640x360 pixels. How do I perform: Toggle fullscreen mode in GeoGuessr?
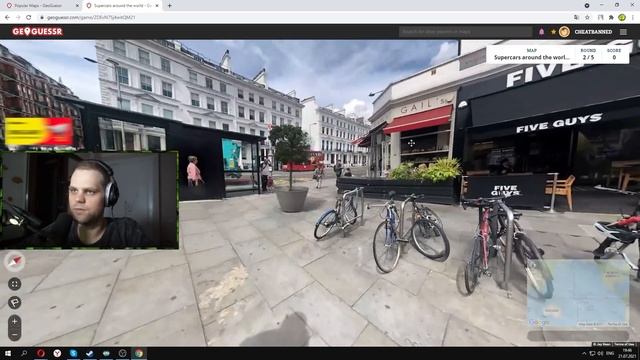[x=14, y=284]
